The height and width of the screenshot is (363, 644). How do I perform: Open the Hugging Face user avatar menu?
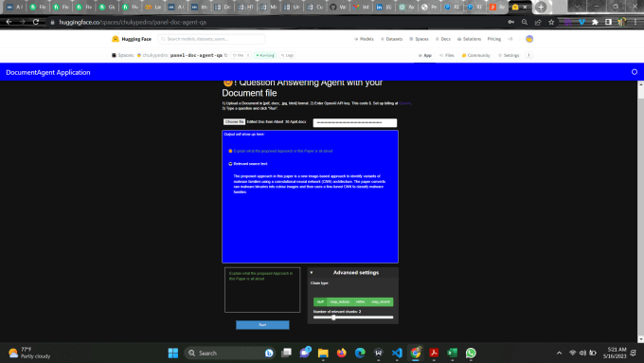(x=529, y=39)
